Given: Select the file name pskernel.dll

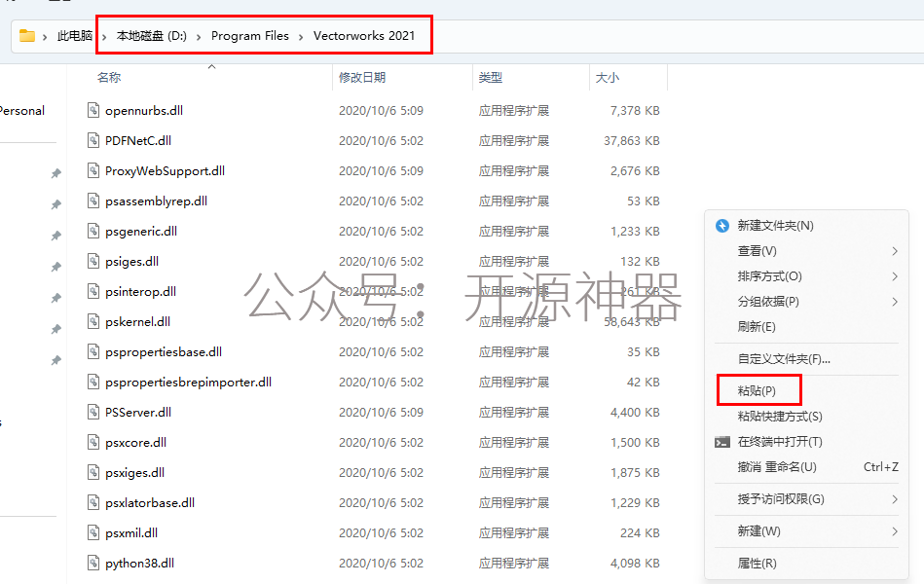Looking at the screenshot, I should coord(137,322).
